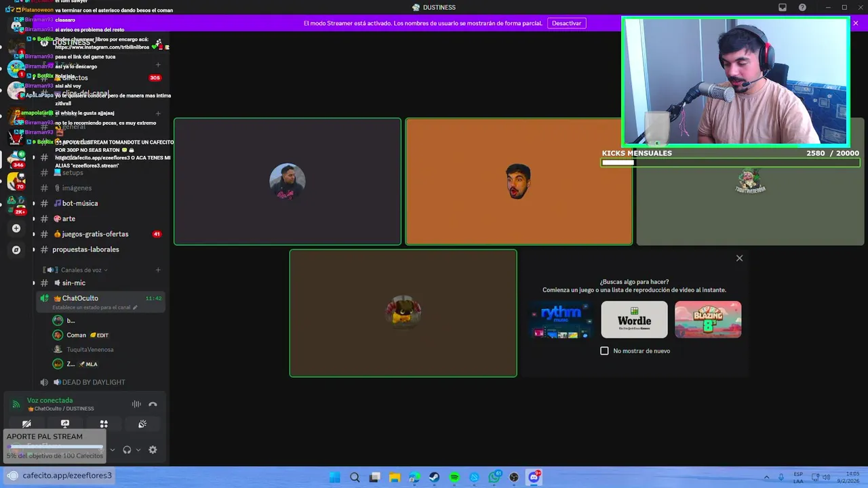Open the activities launcher button
Viewport: 868px width, 488px height.
104,424
